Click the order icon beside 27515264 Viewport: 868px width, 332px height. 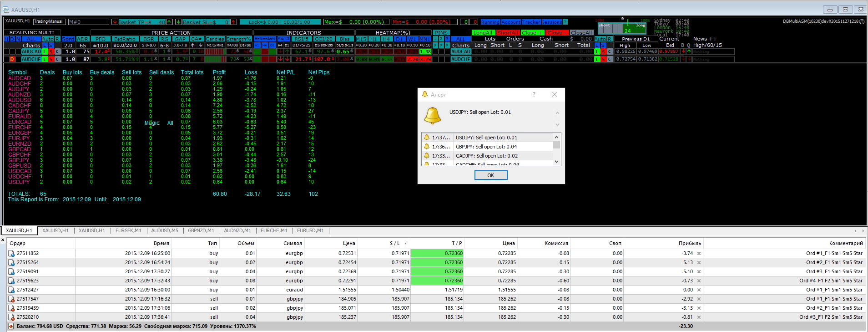11,263
